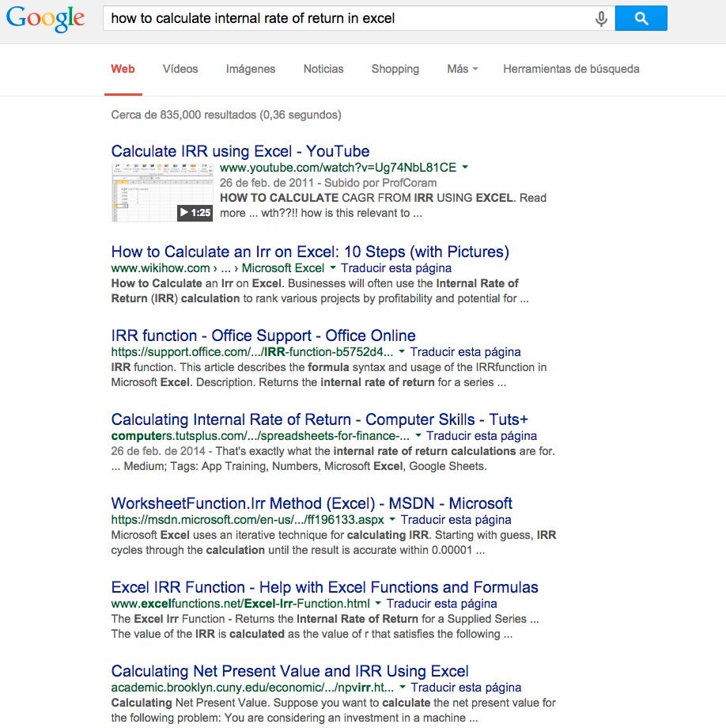Viewport: 726px width, 728px height.
Task: Click Traducir esta página for MSDN result
Action: pos(456,520)
